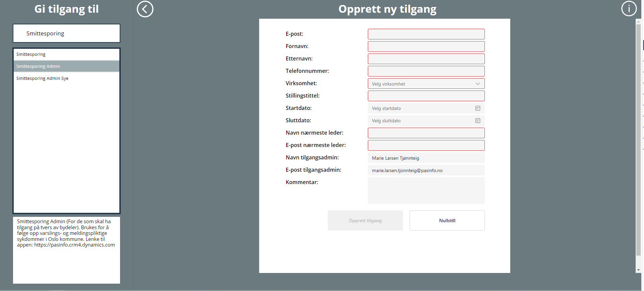
Task: Click the Navn tilgangsadmin field
Action: 426,158
